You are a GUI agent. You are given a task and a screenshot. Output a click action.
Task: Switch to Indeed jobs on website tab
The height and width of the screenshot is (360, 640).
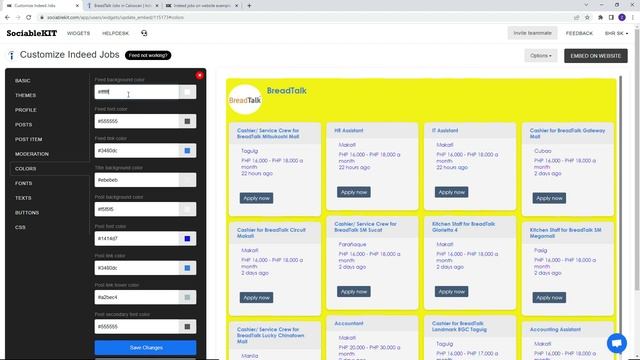(202, 6)
